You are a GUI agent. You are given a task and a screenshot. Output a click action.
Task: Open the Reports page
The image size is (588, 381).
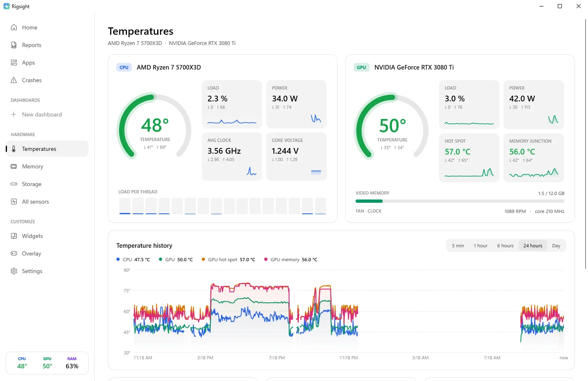[47, 45]
